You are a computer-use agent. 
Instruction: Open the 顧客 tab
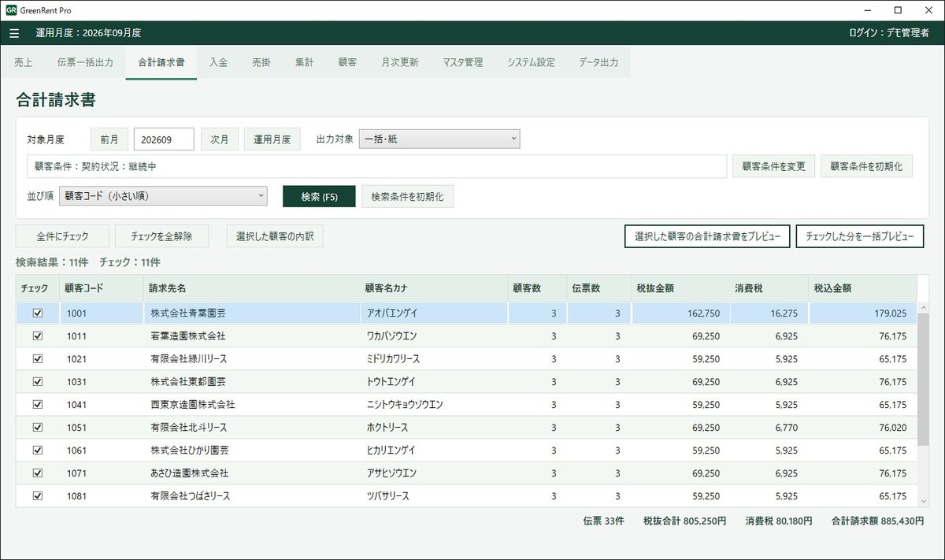point(347,62)
